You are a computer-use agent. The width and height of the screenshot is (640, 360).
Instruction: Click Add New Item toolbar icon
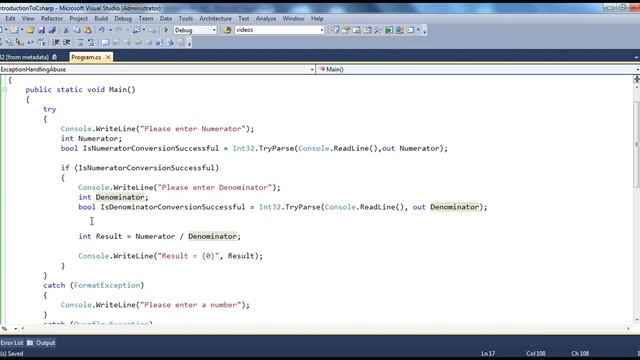pos(14,30)
